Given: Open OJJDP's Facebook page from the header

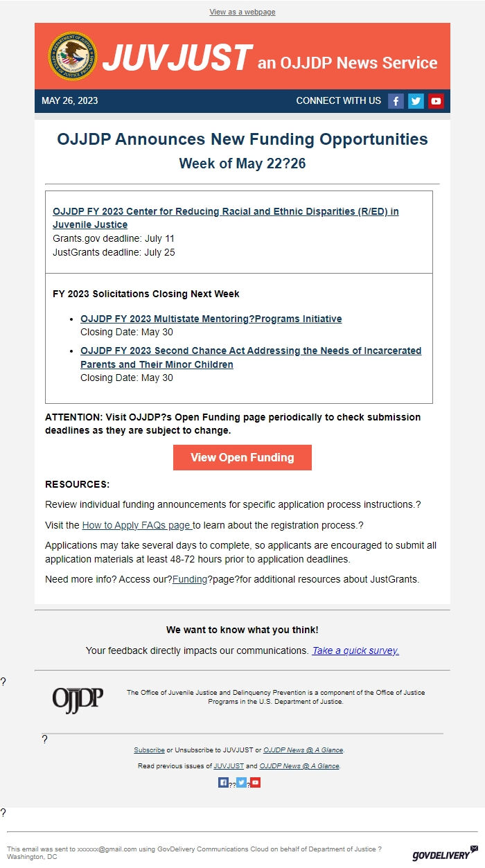Looking at the screenshot, I should coord(396,100).
